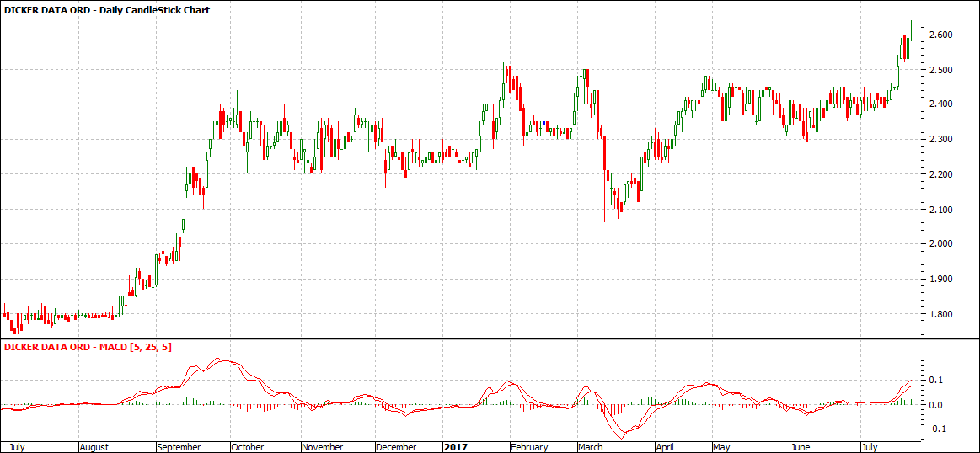Click the December label on the time axis

click(x=397, y=447)
